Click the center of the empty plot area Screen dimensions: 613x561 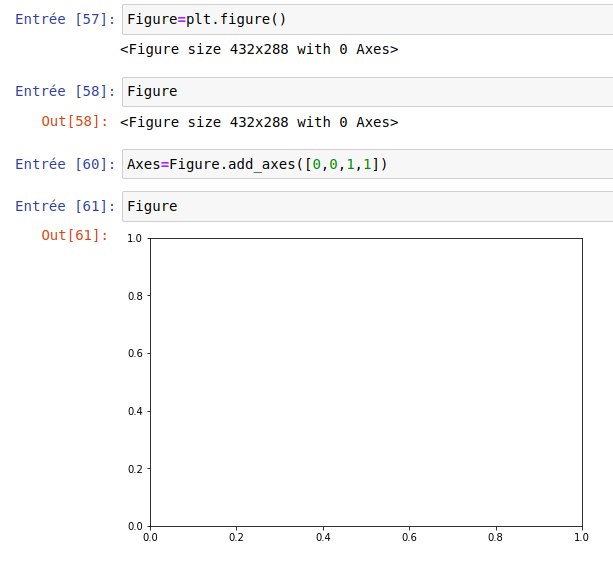tap(366, 382)
